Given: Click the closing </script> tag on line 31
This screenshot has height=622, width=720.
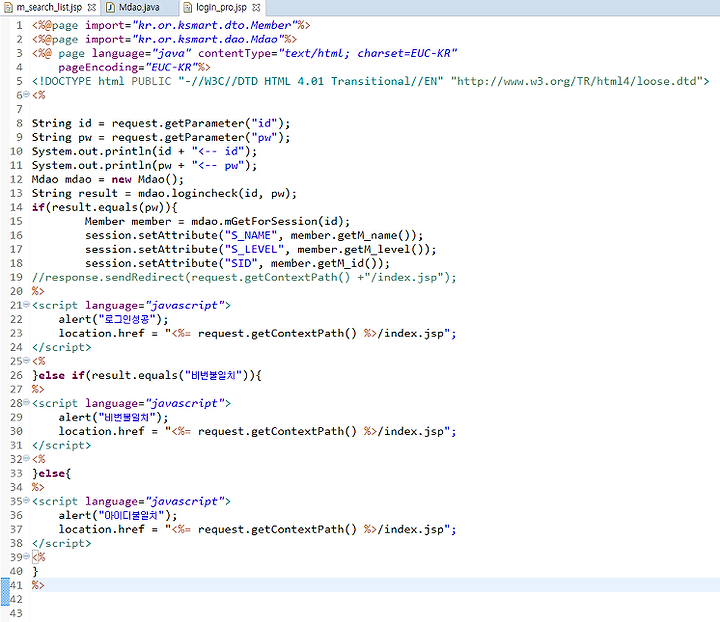Looking at the screenshot, I should (x=62, y=445).
